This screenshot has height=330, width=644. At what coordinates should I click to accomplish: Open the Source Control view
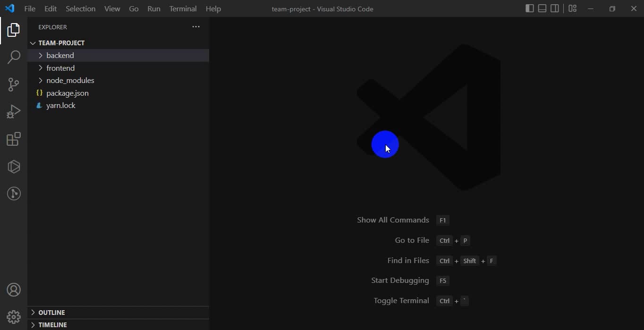point(14,84)
